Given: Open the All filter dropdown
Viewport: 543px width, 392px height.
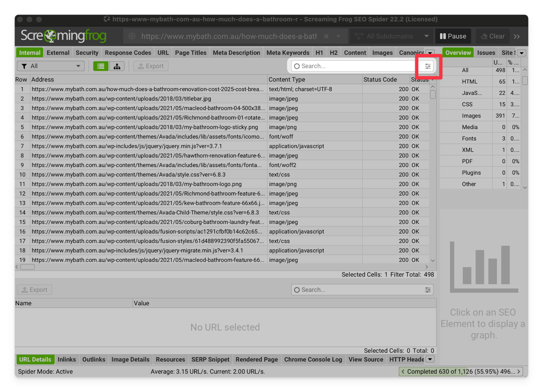Looking at the screenshot, I should pyautogui.click(x=51, y=66).
